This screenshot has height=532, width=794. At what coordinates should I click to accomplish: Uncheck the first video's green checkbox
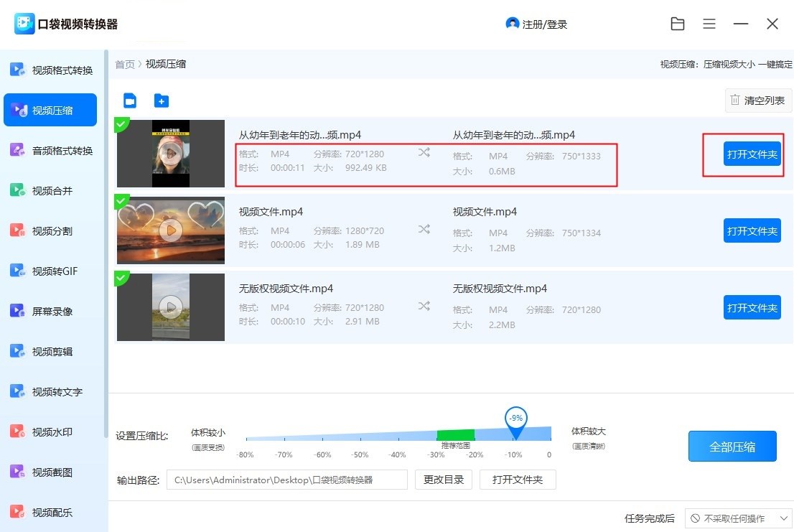tap(121, 125)
